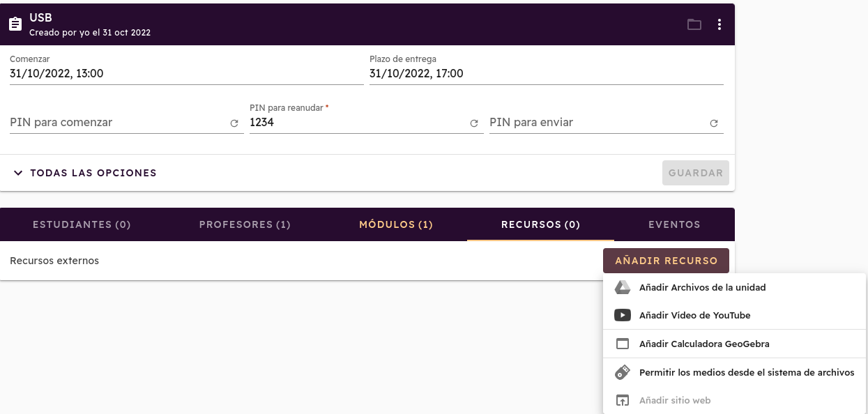Click the Recursos externos label
Screen dimensions: 868x414
54,261
